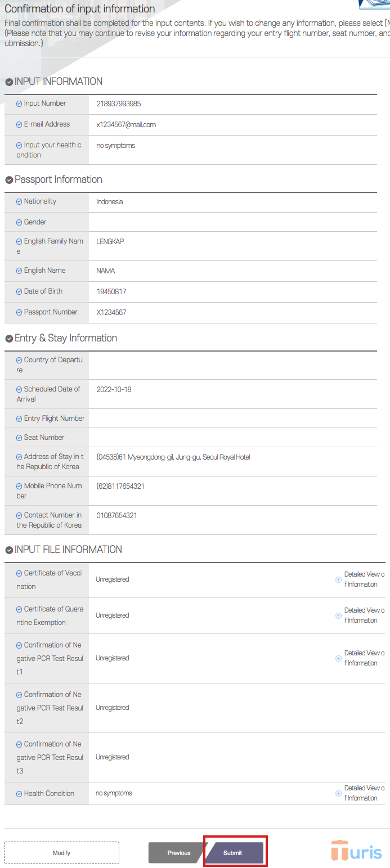
Task: Open the detailed view for Health Condition
Action: click(362, 793)
